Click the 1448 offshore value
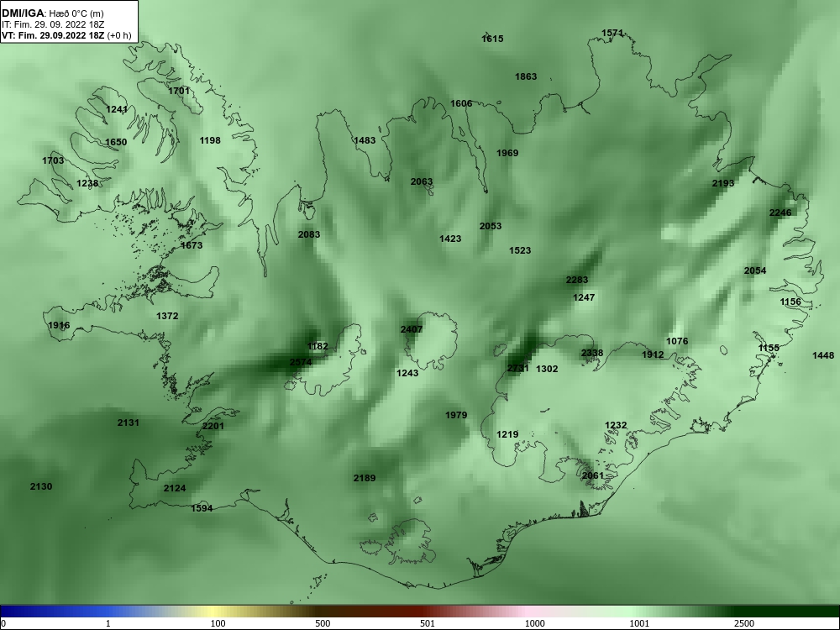The image size is (840, 630). [x=823, y=355]
